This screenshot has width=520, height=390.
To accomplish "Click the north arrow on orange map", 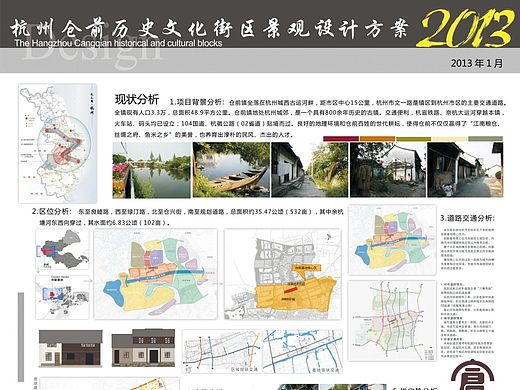I will pos(328,237).
